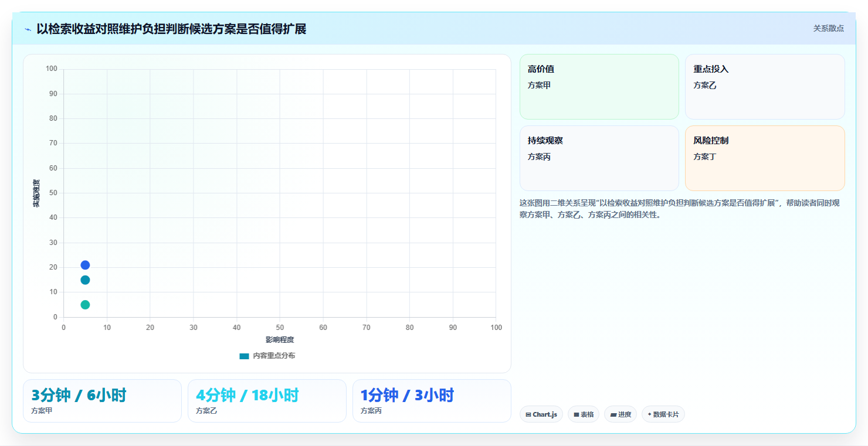Click the 内容重点分布 legend text
This screenshot has width=868, height=446.
[274, 356]
